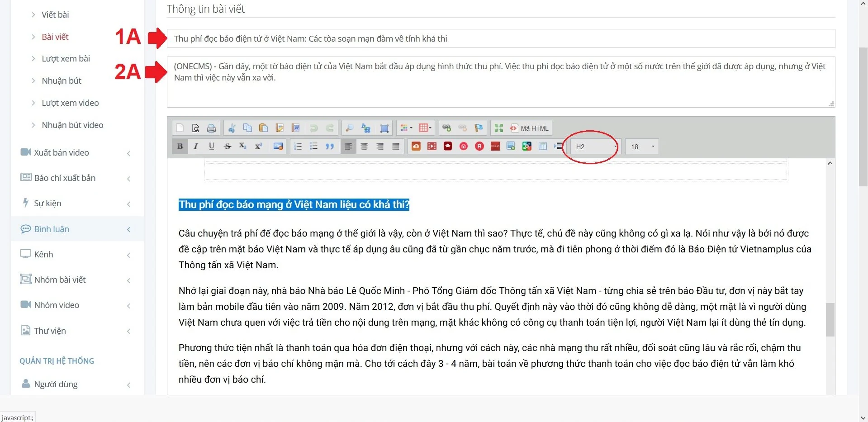Insert a numbered list
This screenshot has width=868, height=422.
point(298,146)
